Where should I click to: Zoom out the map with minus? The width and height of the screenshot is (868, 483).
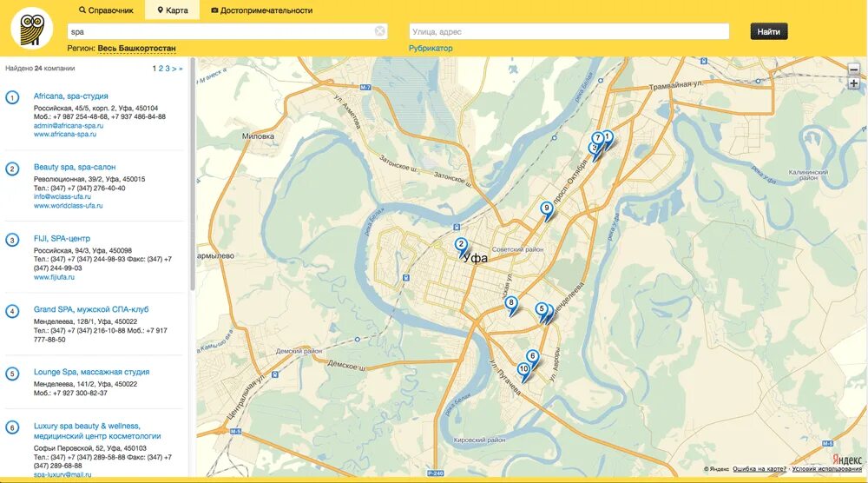tap(853, 69)
